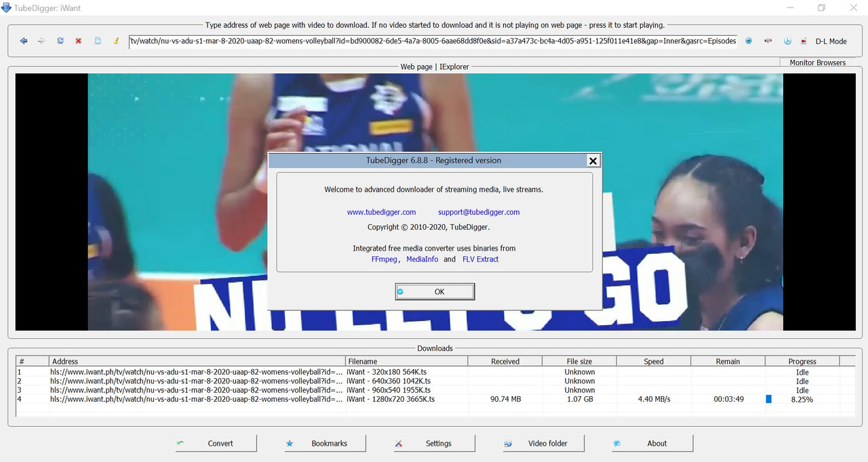Click the red camera record icon
The width and height of the screenshot is (868, 462).
pos(804,41)
